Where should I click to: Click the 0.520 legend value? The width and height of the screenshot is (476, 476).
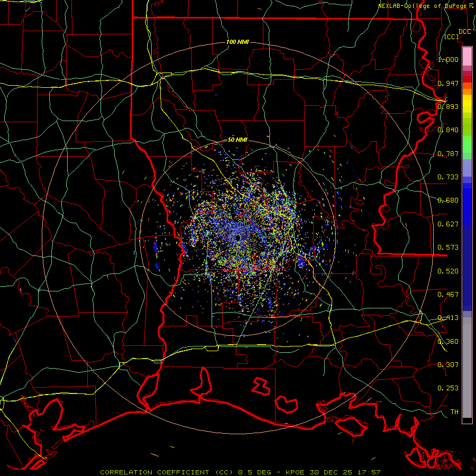point(448,271)
